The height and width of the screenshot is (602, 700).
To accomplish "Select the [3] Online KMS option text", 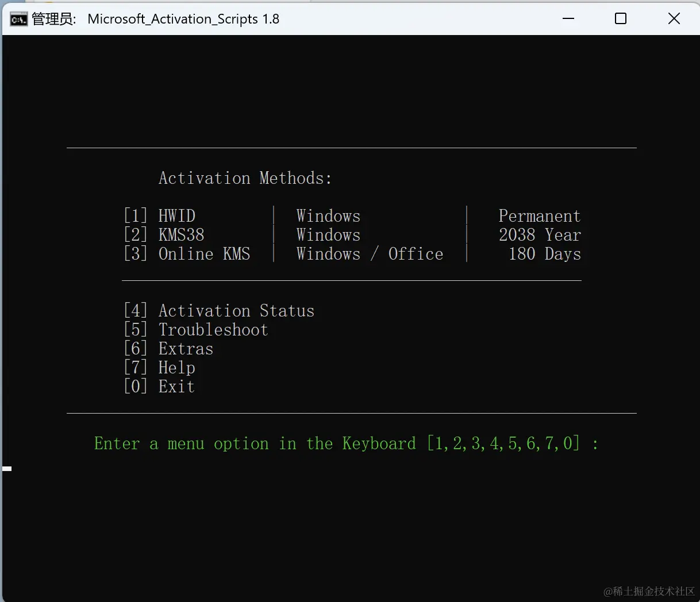I will click(x=187, y=254).
